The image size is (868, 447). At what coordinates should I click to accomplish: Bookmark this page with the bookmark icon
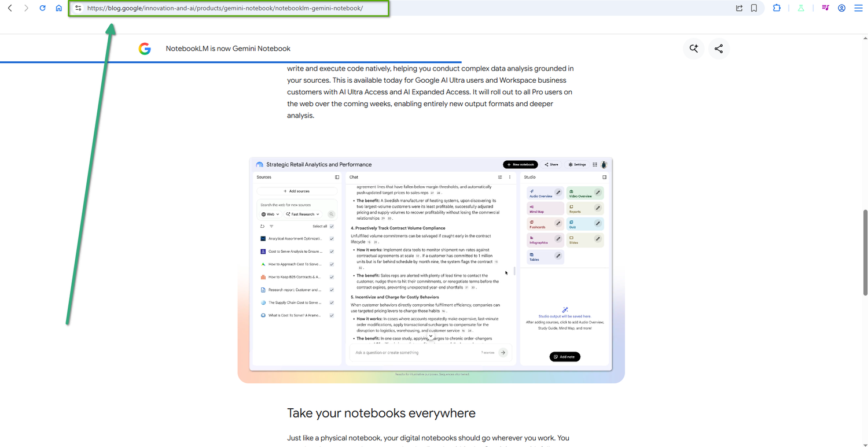(754, 8)
